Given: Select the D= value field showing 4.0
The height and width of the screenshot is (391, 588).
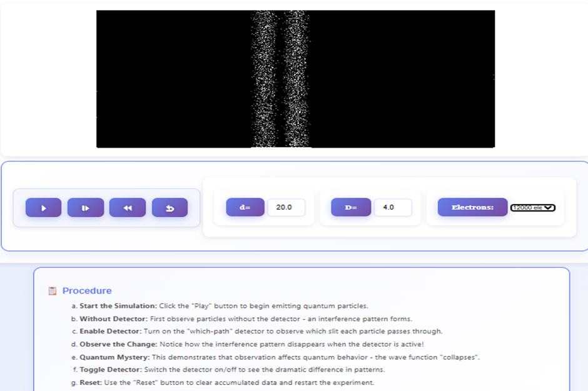Looking at the screenshot, I should [393, 207].
